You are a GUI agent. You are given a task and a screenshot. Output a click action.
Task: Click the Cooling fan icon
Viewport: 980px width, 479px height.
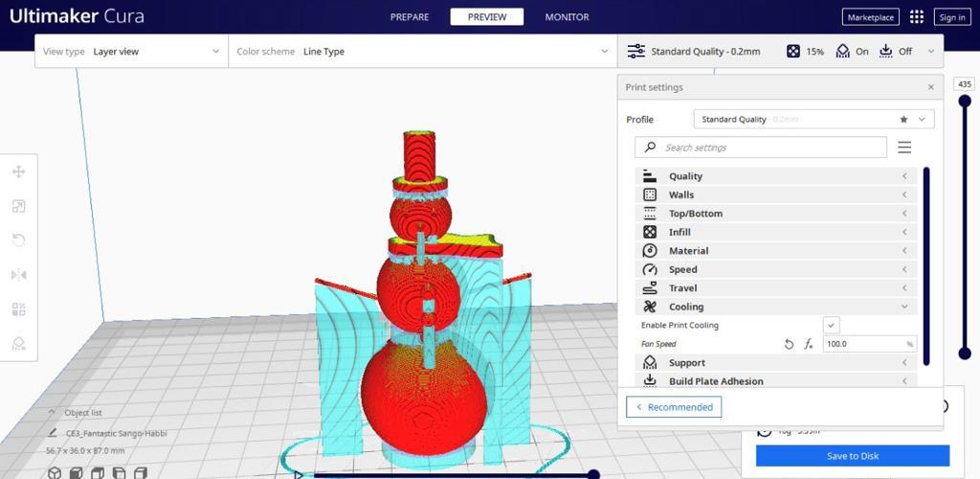(x=650, y=307)
